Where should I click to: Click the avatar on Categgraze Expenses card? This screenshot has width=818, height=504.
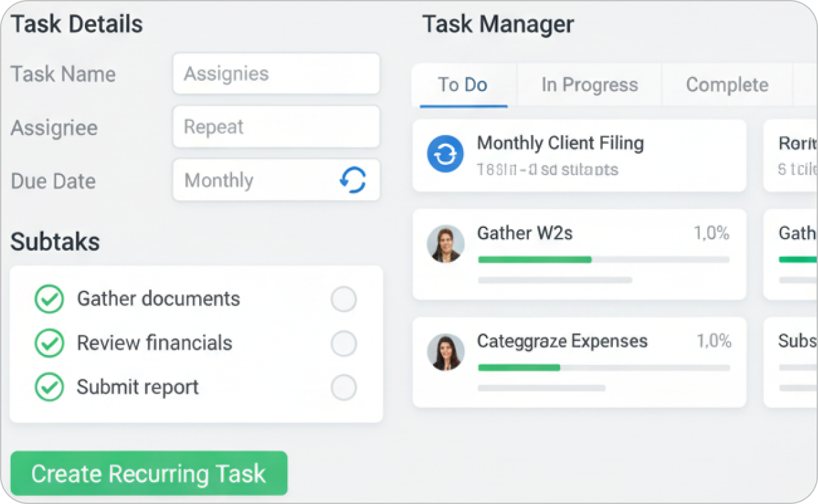coord(445,352)
